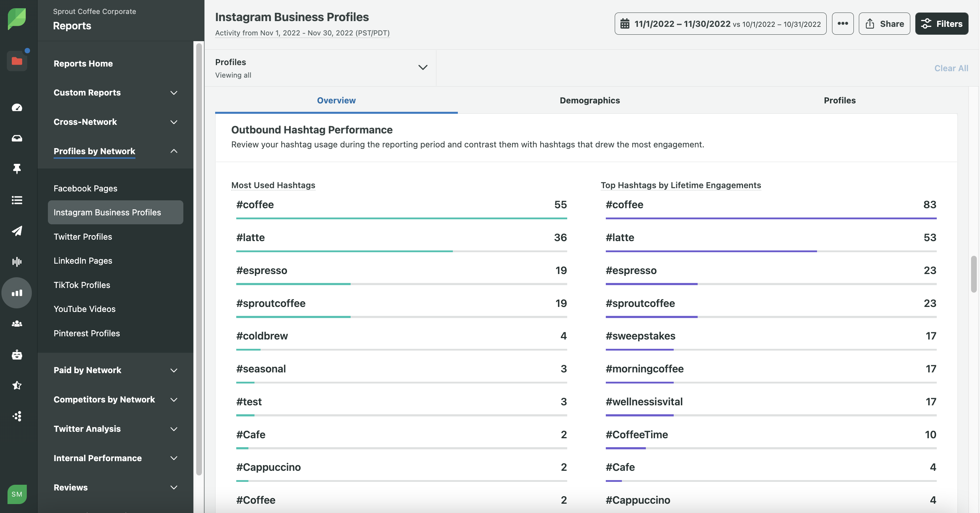Click #Cafe in Top Hashtags list
This screenshot has height=513, width=980.
point(620,467)
